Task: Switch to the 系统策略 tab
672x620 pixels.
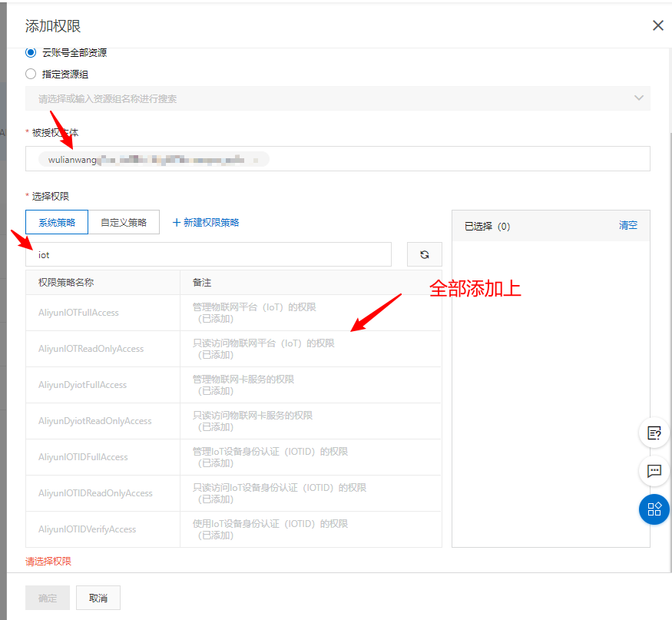Action: click(x=57, y=221)
